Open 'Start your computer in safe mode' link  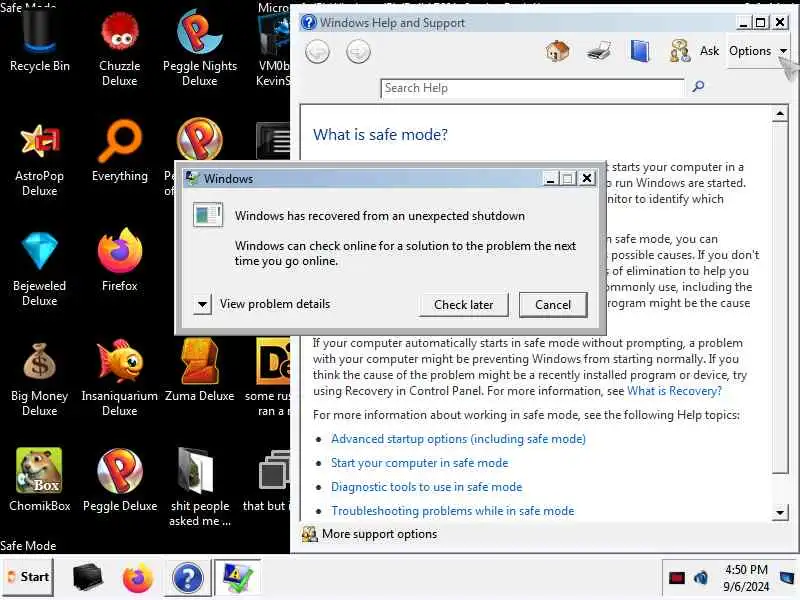(x=419, y=463)
